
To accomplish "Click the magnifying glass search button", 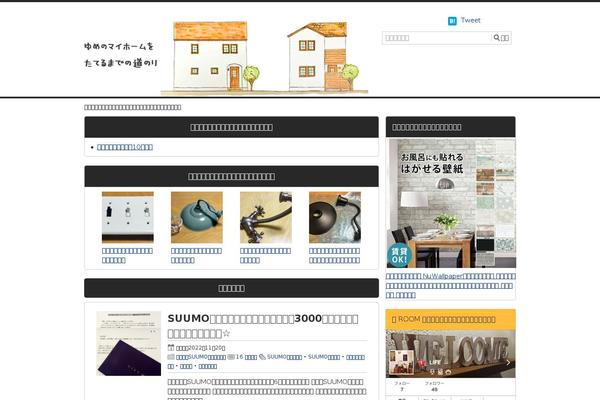I will click(x=501, y=38).
